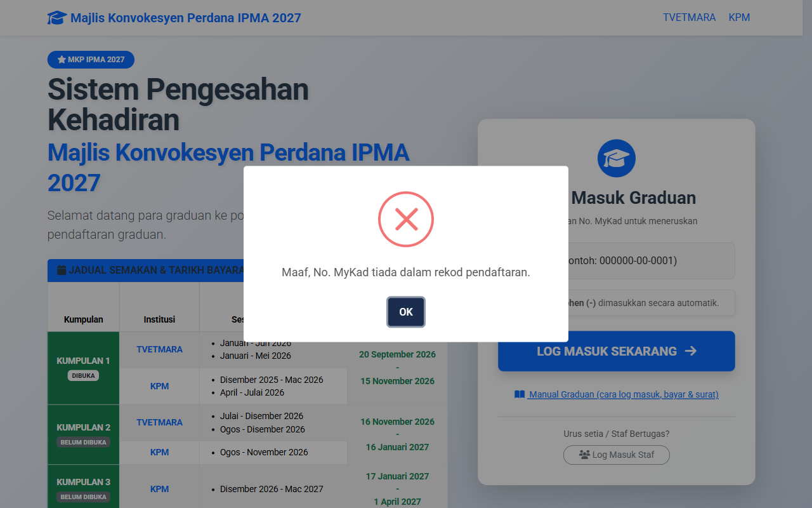Click the 'Sistem Pengesahan Kehadiran' heading
812x508 pixels.
(x=178, y=105)
